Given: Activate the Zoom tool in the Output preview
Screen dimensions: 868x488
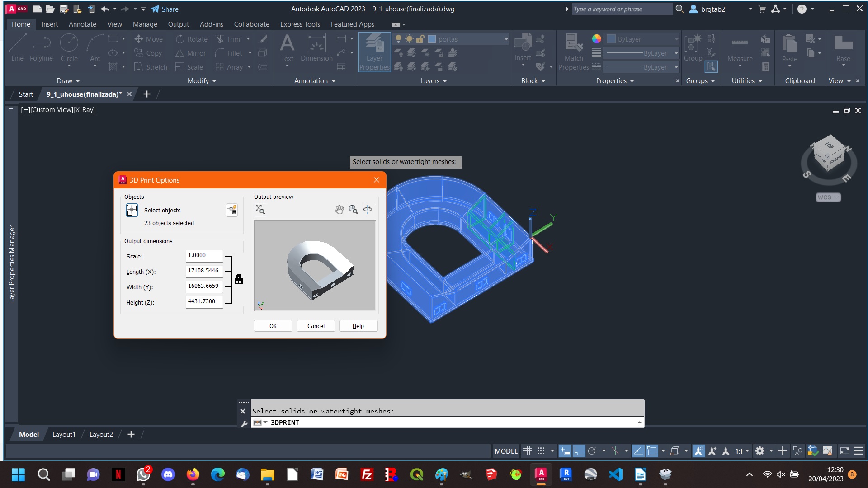Looking at the screenshot, I should pos(354,210).
